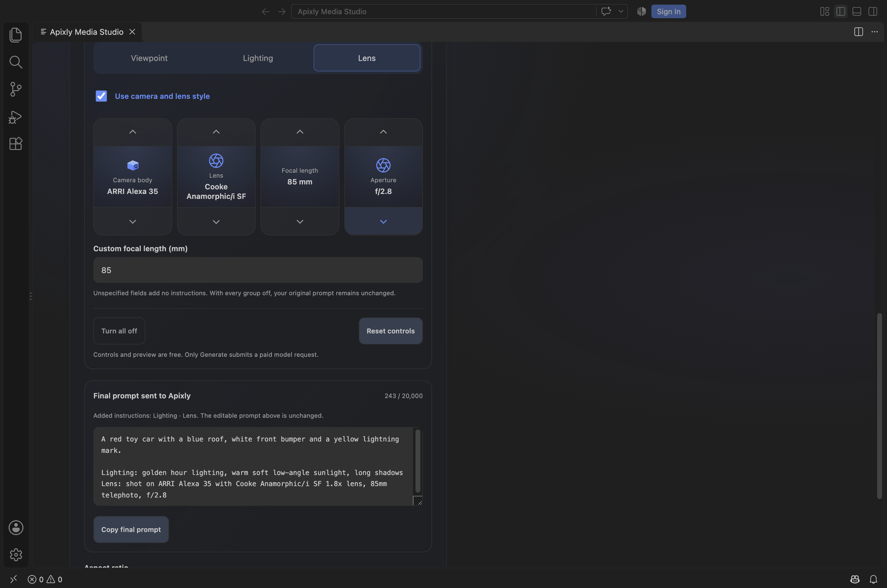
Task: Click the Reset controls button
Action: [x=391, y=331]
